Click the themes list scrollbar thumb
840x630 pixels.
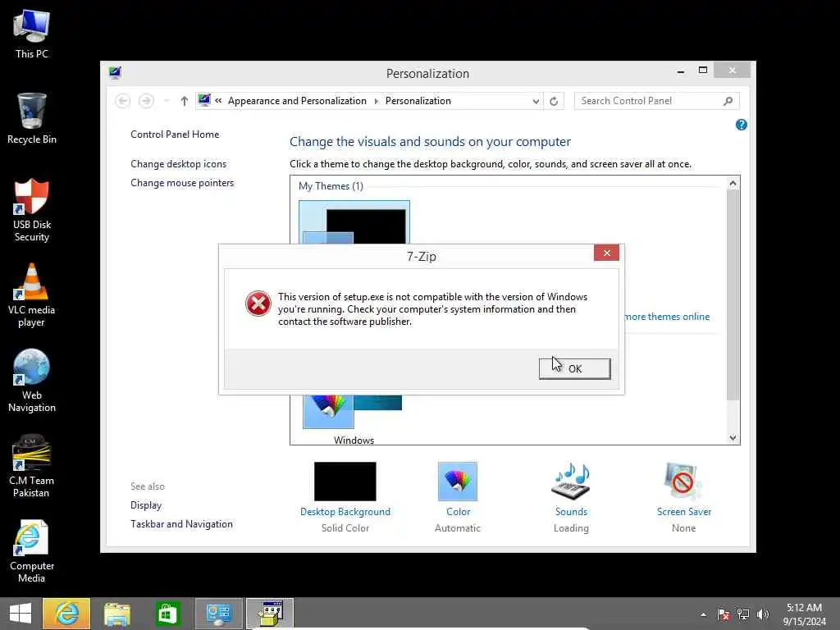[733, 294]
